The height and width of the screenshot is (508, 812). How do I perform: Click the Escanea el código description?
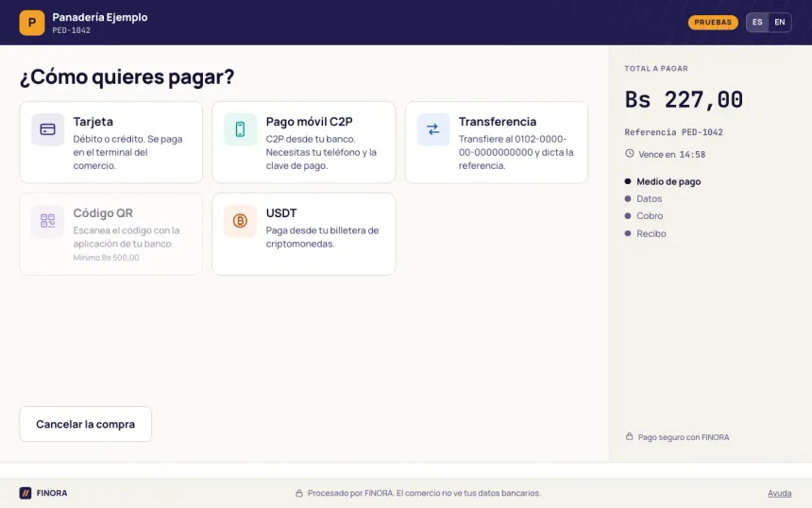(127, 237)
